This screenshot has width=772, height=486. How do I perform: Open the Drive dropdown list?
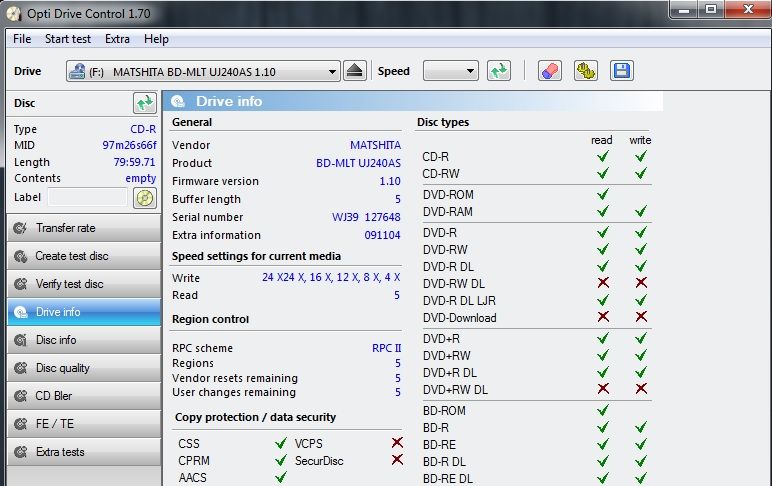[x=332, y=72]
